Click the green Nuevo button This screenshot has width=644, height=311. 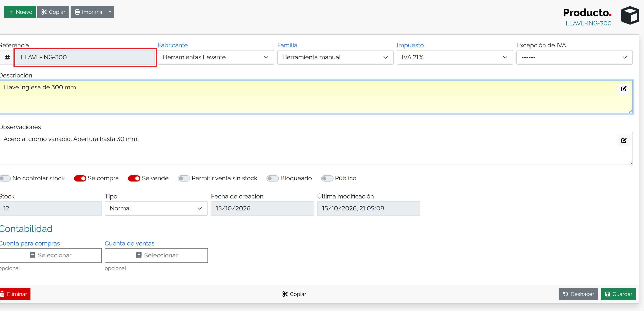20,12
